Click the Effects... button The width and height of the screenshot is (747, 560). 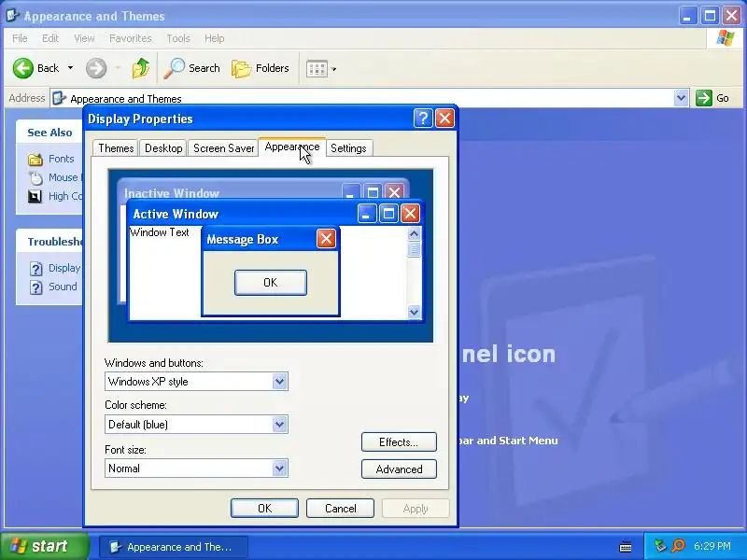click(399, 441)
